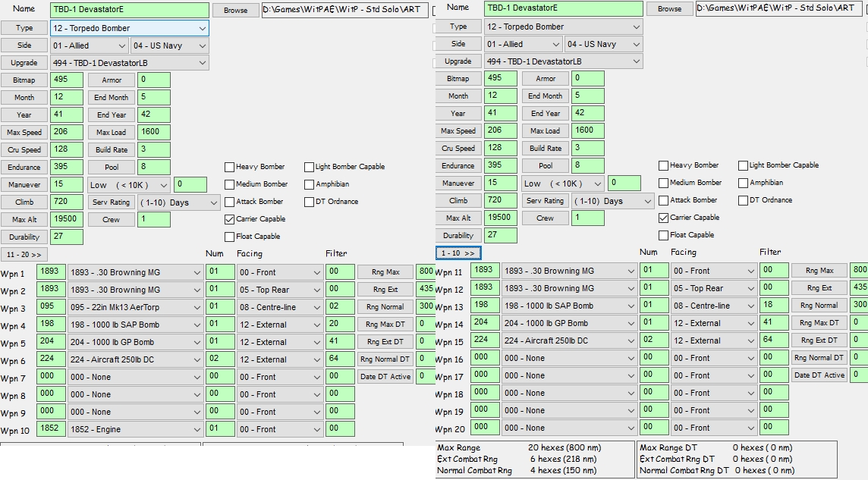Check DT Ordnance in right panel
The image size is (868, 480).
point(743,200)
